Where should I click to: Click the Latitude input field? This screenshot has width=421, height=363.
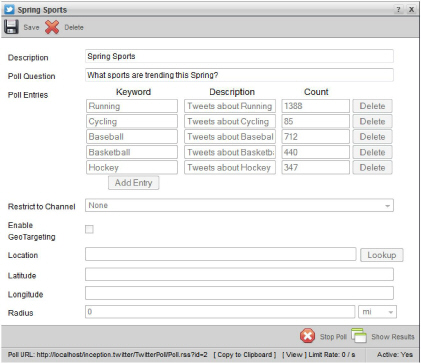239,275
